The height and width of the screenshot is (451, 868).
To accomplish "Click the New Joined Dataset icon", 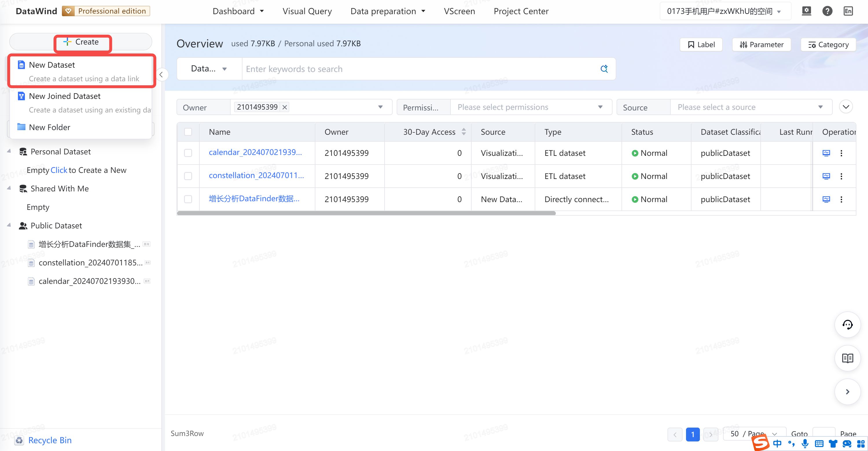I will (21, 96).
